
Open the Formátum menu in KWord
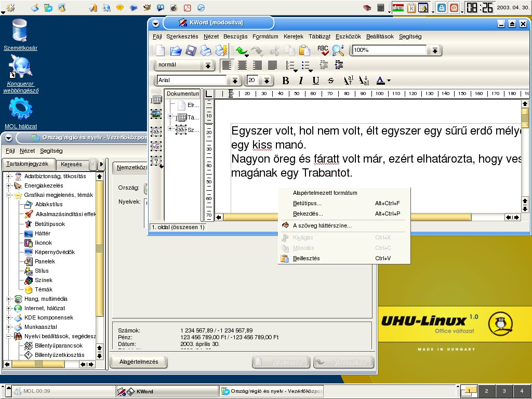click(265, 36)
